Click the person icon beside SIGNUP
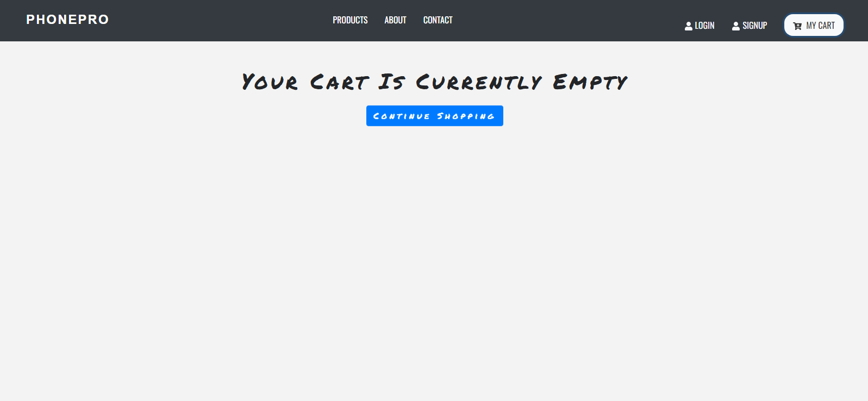 (x=736, y=26)
